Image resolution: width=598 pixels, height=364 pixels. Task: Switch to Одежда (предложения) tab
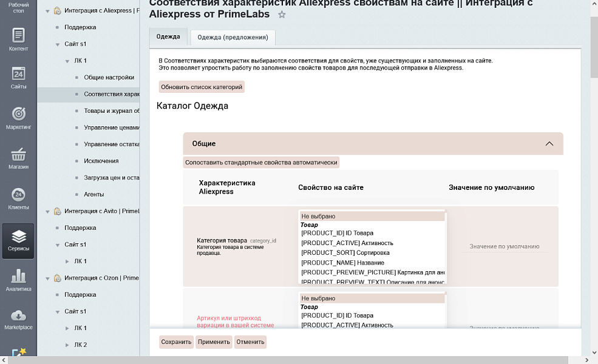(x=233, y=37)
